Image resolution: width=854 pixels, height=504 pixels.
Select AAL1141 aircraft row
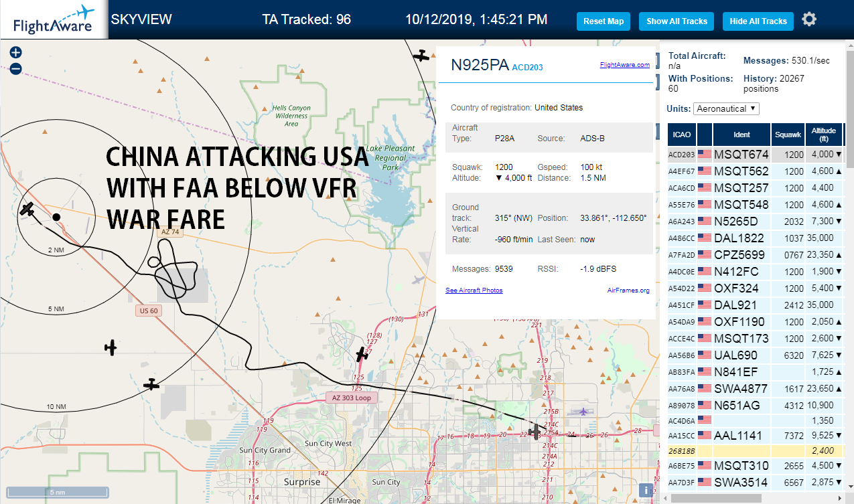755,436
